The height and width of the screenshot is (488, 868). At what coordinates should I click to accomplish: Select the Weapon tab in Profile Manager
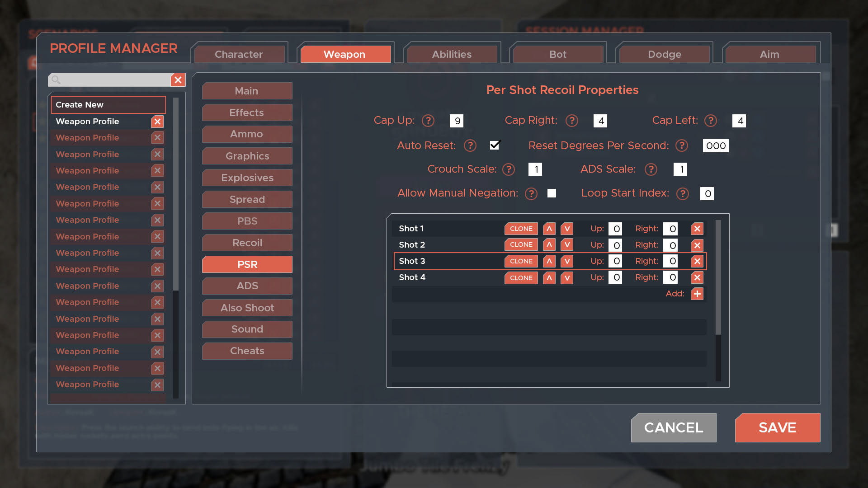[x=344, y=54]
